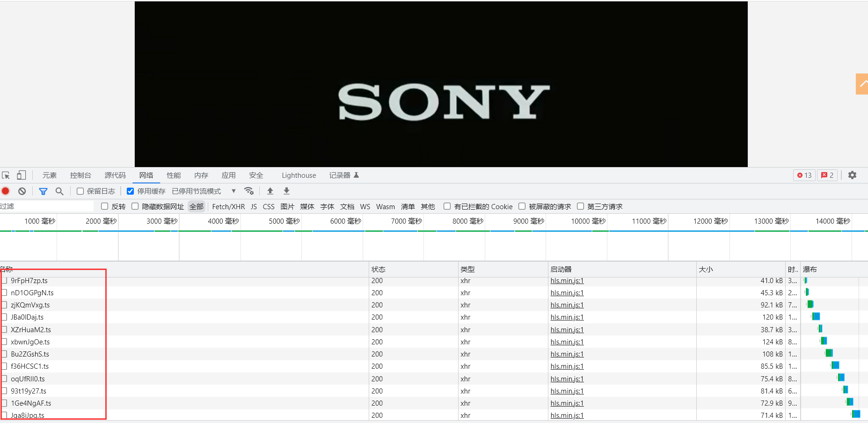The image size is (868, 423).
Task: Filter by 文档 type
Action: click(347, 206)
